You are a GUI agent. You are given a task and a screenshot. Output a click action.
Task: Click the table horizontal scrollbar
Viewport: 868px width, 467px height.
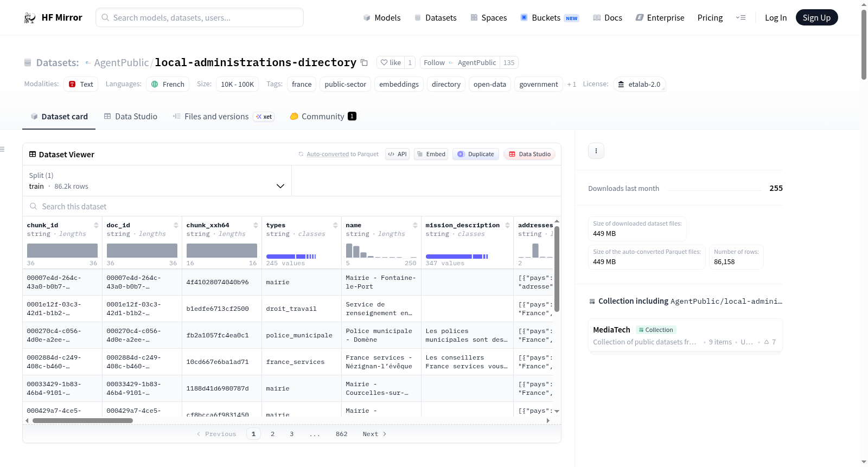click(82, 421)
